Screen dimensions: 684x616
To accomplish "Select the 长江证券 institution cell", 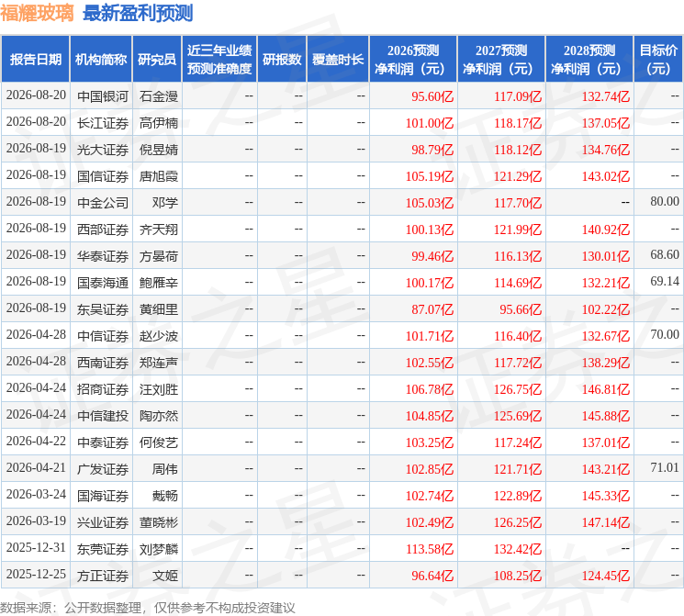I will tap(103, 123).
